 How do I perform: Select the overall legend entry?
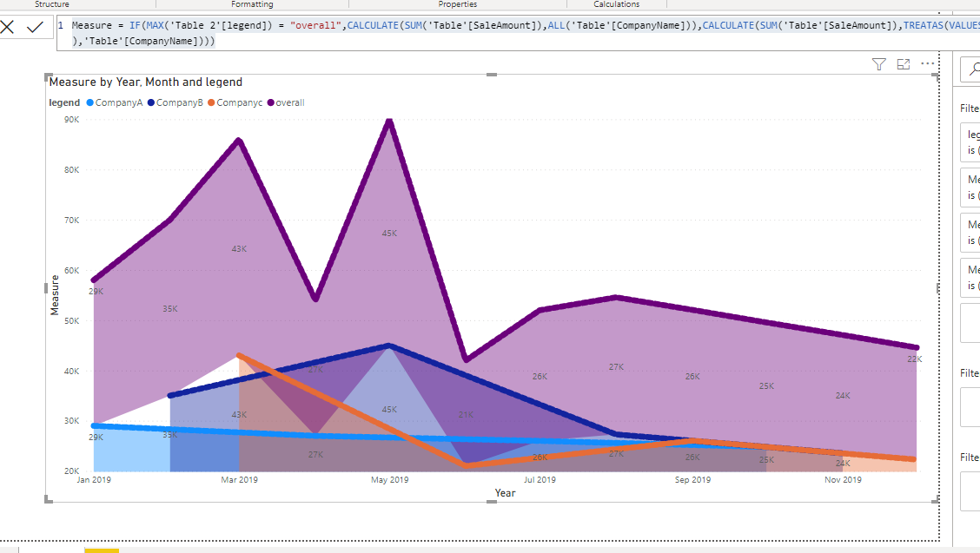(x=286, y=102)
